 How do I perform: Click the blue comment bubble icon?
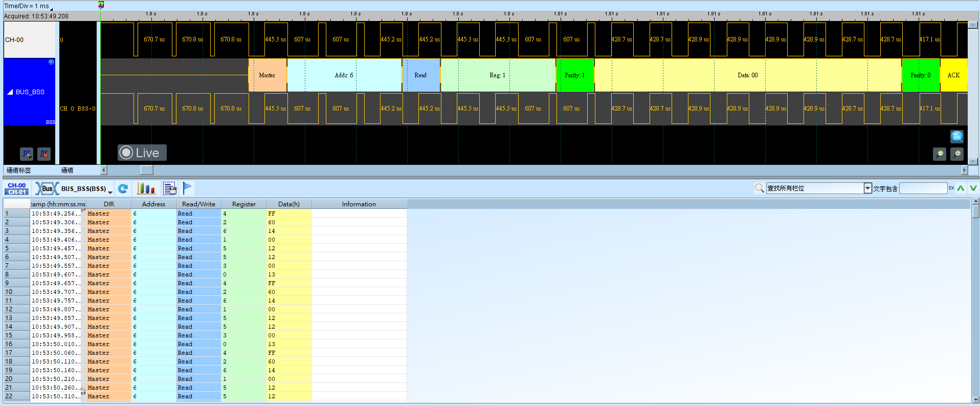(956, 136)
